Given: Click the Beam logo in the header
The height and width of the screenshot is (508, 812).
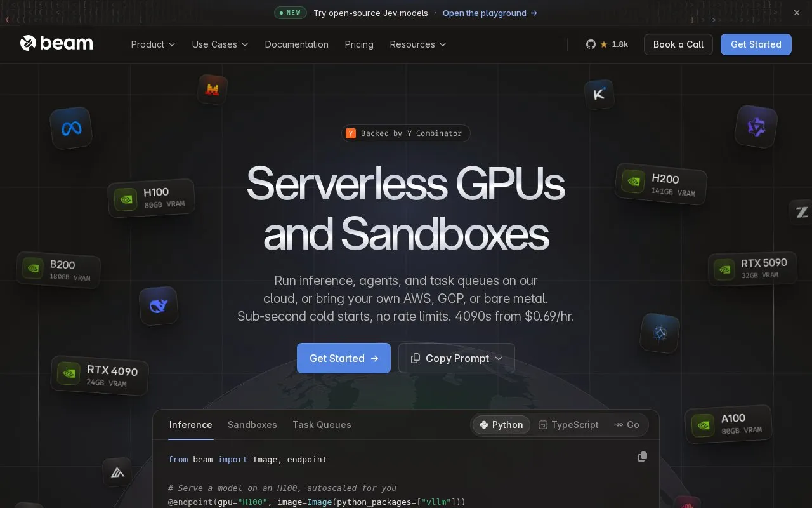Looking at the screenshot, I should pos(56,44).
